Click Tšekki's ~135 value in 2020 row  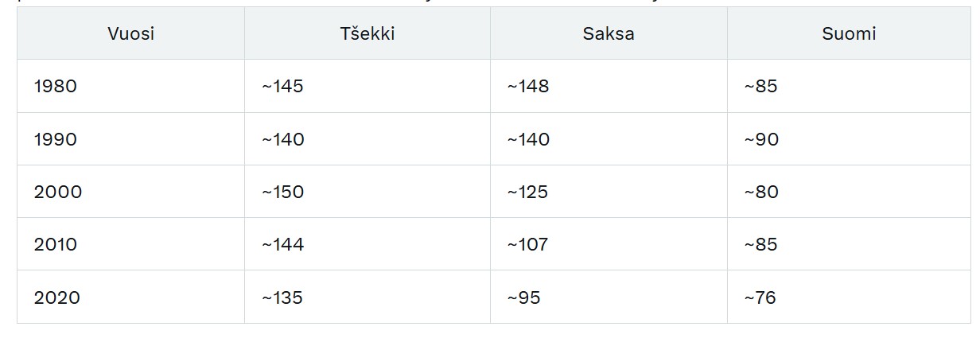click(282, 297)
